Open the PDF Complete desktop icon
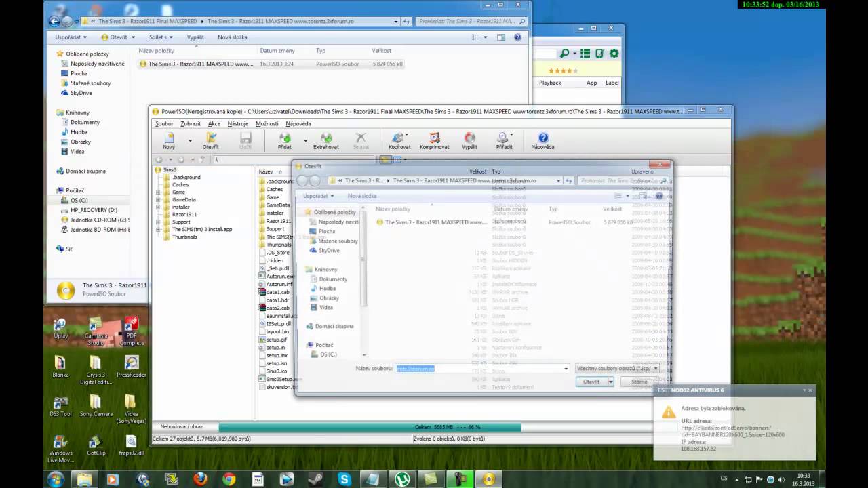Viewport: 868px width, 488px height. 131,331
